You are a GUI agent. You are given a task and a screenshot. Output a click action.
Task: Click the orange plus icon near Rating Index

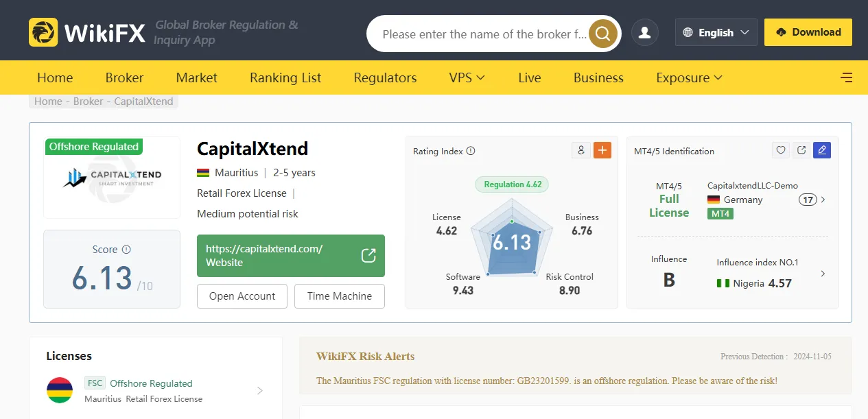point(602,149)
